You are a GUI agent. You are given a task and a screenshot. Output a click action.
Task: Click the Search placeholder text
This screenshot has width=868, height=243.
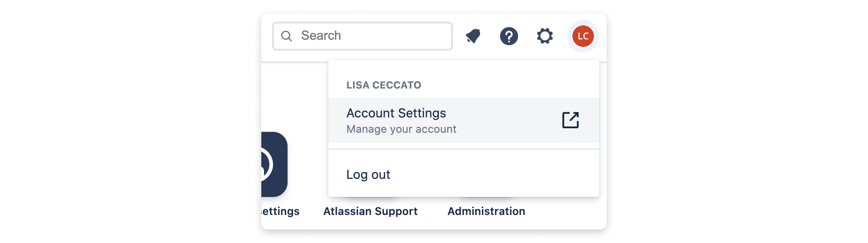(321, 36)
